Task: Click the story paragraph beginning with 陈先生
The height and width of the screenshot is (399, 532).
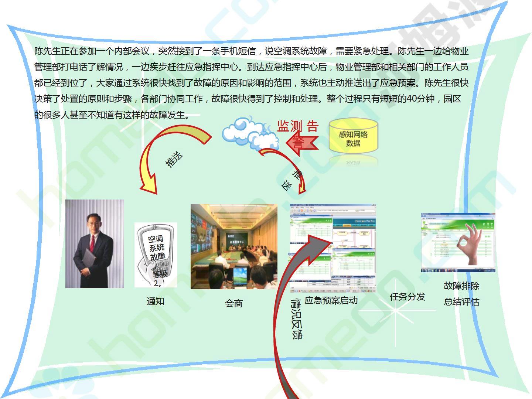Action: point(251,83)
